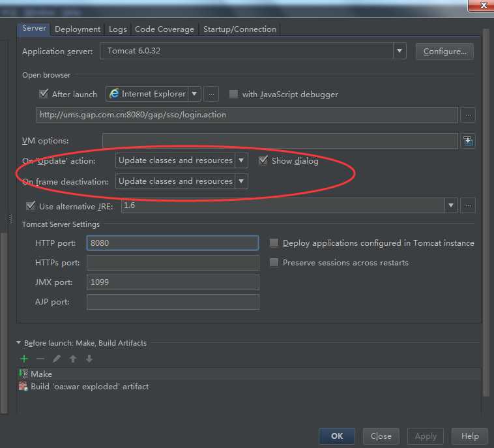Click the Help button
494x448 pixels.
pos(470,436)
